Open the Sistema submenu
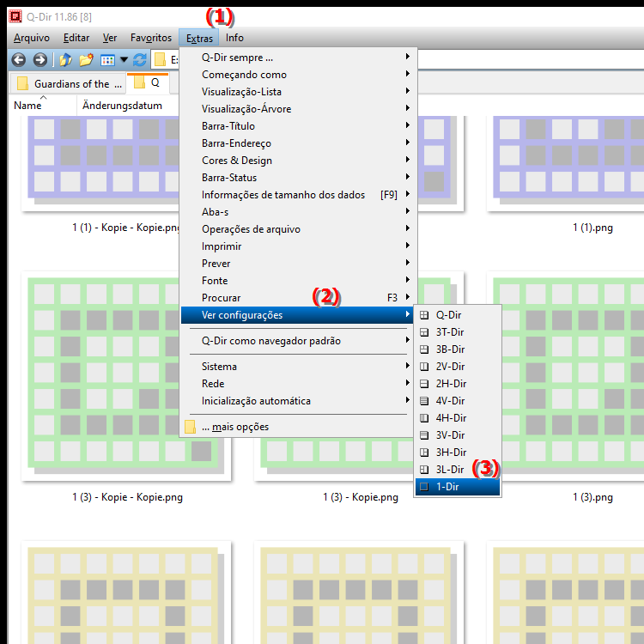Image resolution: width=644 pixels, height=644 pixels. click(298, 367)
